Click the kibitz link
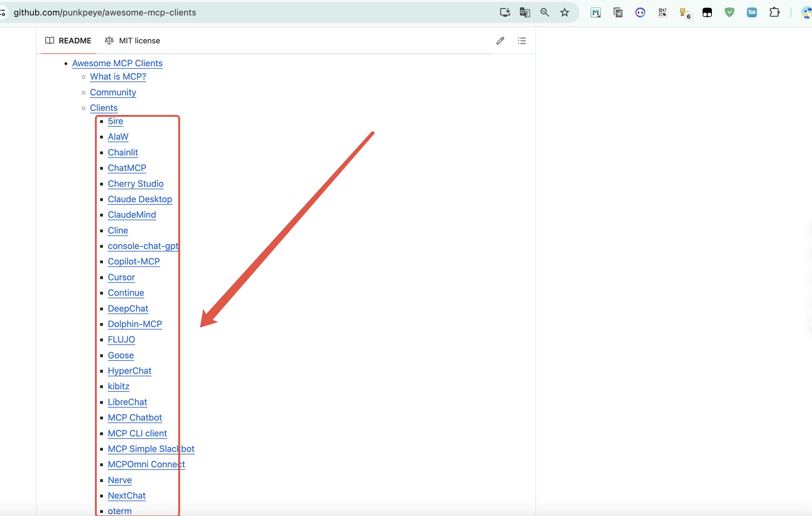 point(119,387)
